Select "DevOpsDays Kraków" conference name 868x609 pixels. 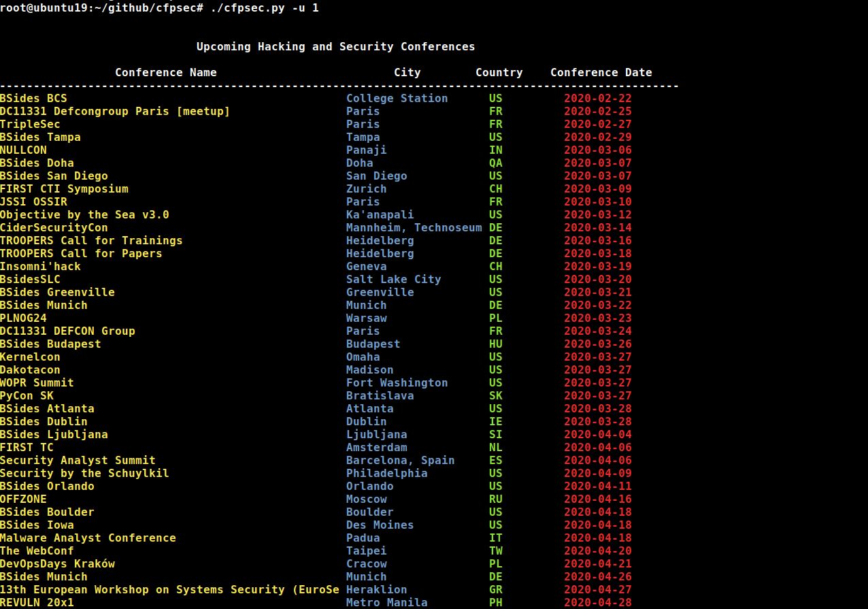click(57, 563)
